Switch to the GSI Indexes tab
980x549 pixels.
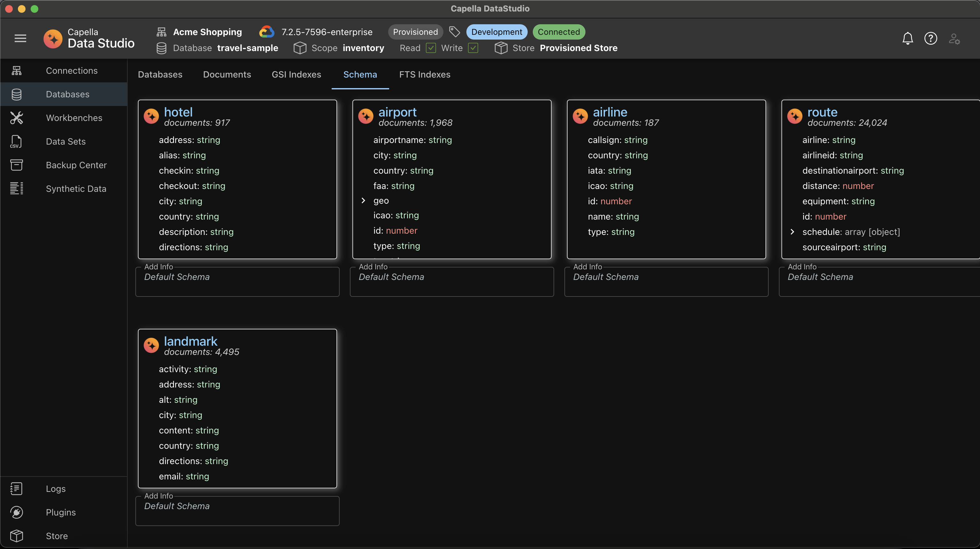296,75
